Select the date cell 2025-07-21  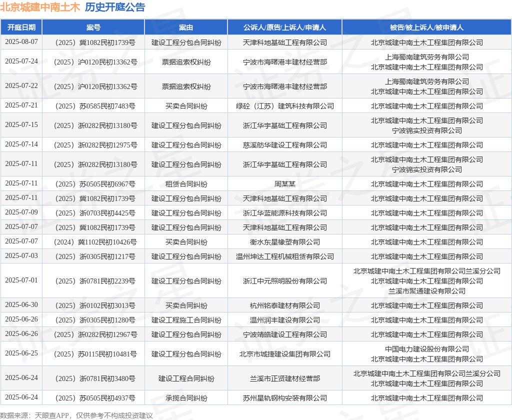(x=21, y=105)
